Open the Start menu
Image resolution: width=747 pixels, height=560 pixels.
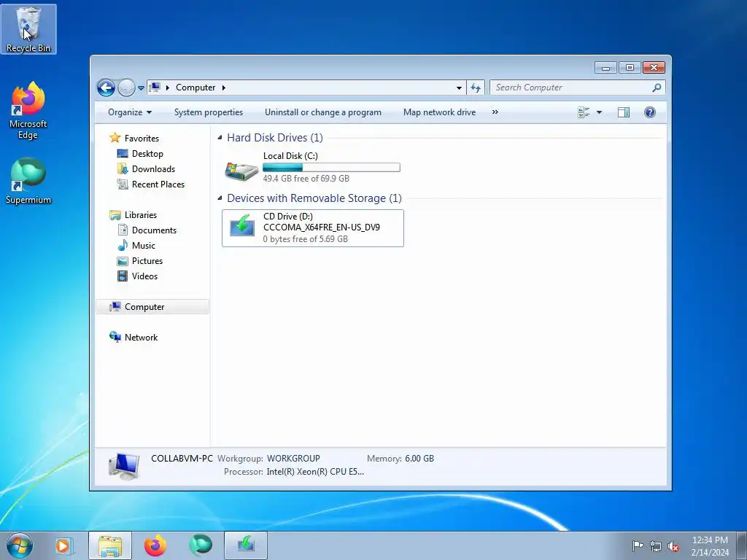(20, 545)
